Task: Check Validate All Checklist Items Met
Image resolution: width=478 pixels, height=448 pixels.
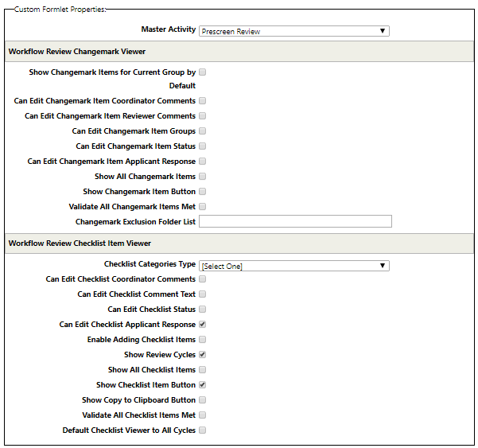Action: click(203, 415)
